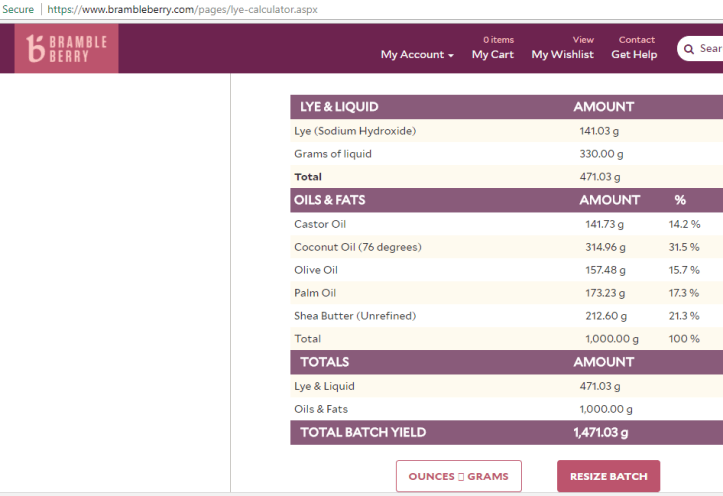Go to Get Help contact link

coord(634,54)
